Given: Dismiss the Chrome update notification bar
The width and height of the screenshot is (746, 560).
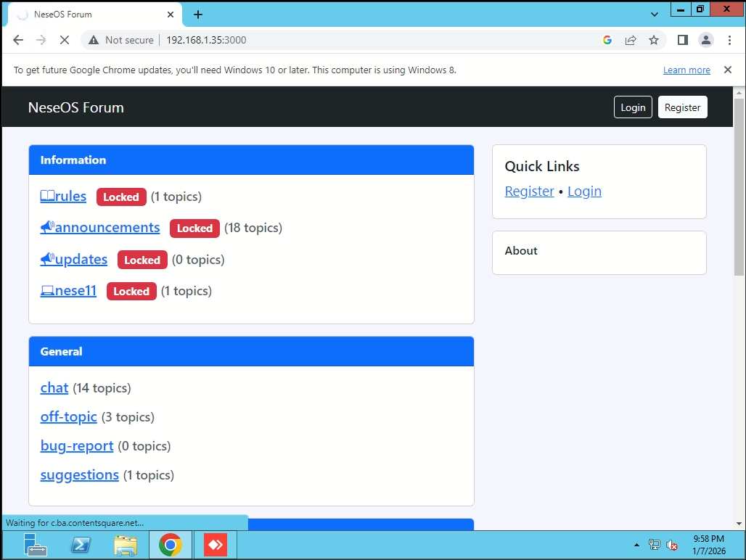Looking at the screenshot, I should (727, 70).
